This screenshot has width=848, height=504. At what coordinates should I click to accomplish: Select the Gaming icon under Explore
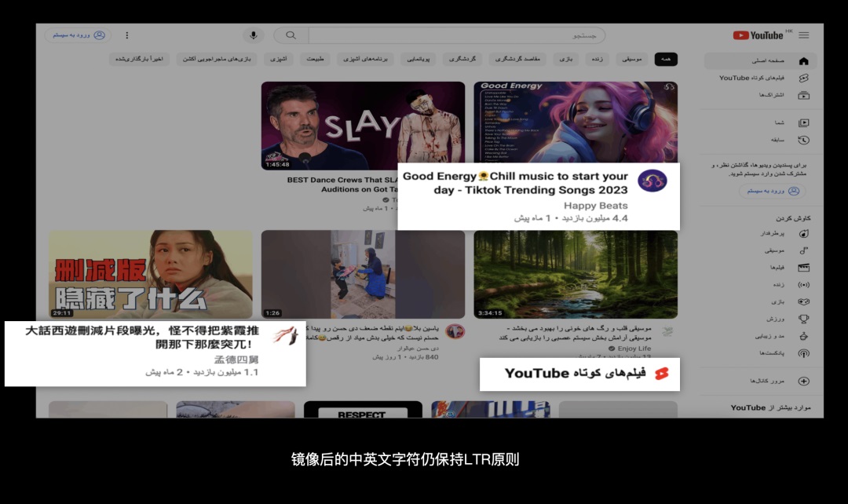click(804, 301)
